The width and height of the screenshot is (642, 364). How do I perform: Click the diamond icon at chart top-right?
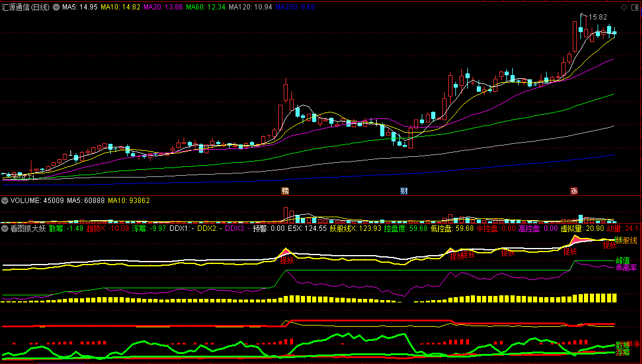click(624, 7)
